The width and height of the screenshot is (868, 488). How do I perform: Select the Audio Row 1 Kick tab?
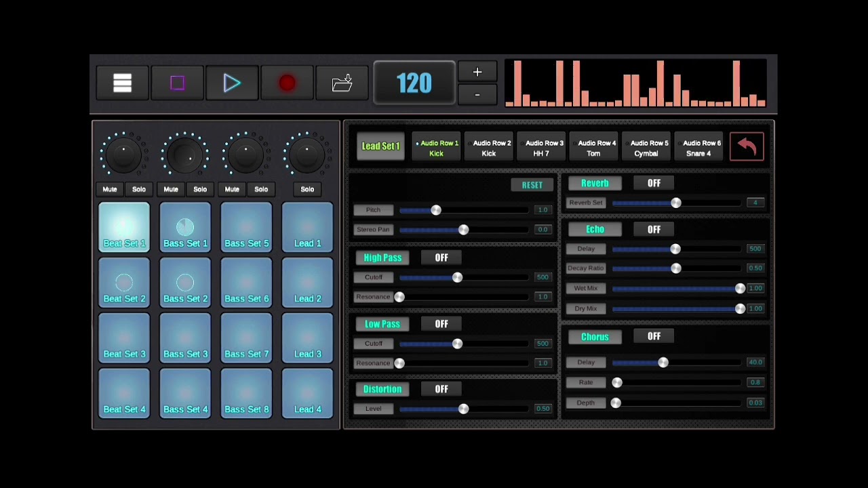coord(437,148)
